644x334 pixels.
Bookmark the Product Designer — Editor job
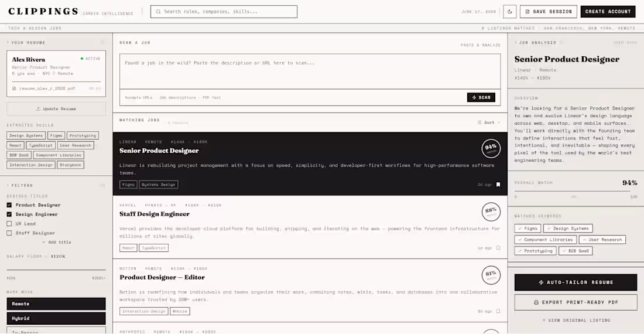click(498, 311)
